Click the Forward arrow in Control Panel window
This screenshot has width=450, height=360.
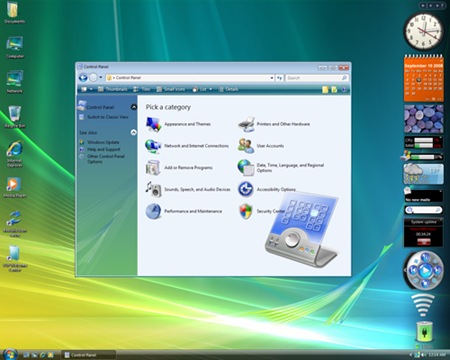[x=93, y=78]
